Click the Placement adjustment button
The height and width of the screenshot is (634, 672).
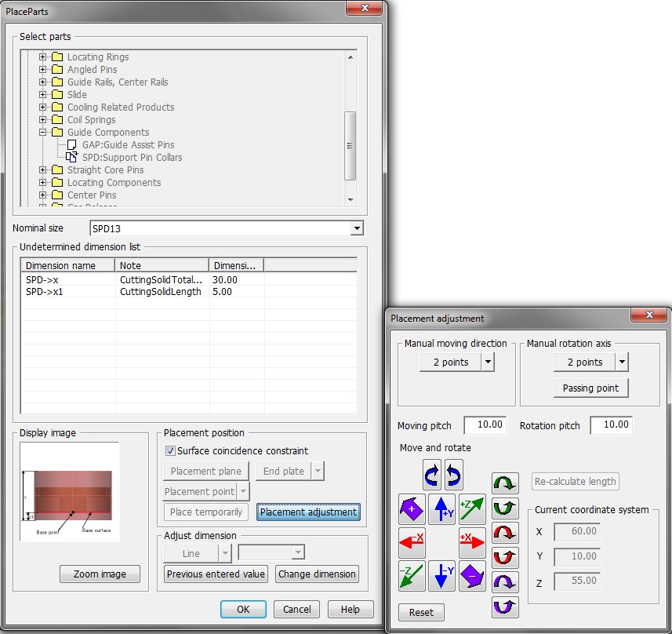pyautogui.click(x=308, y=512)
